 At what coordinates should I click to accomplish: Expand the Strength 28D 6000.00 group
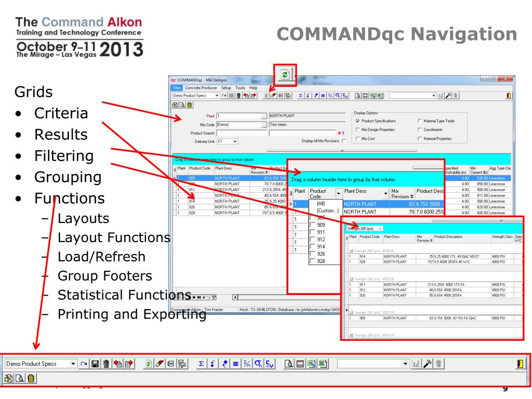point(351,335)
